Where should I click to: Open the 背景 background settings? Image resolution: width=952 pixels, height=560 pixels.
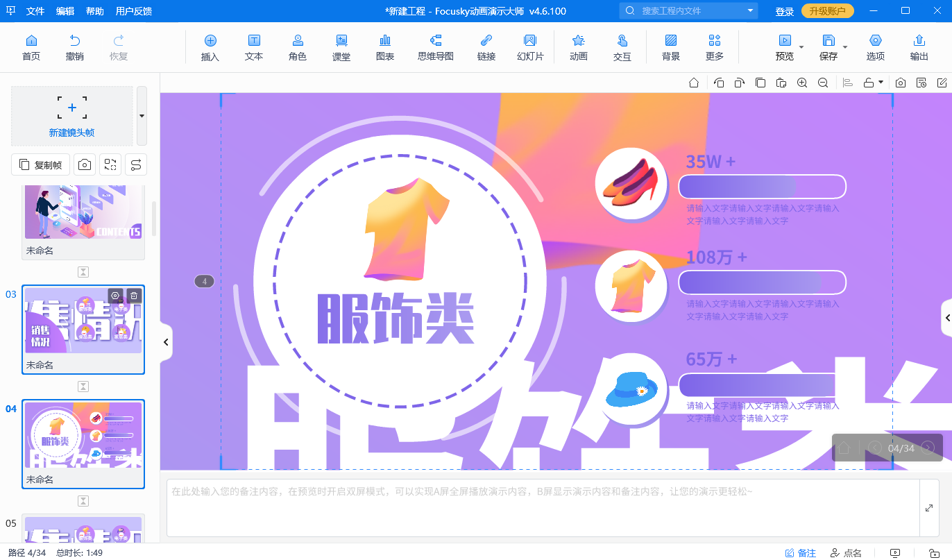671,47
